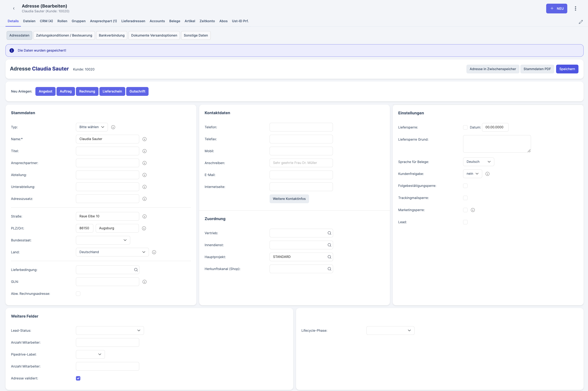Image resolution: width=588 pixels, height=391 pixels.
Task: Click the info icon next to Typ
Action: pos(113,127)
